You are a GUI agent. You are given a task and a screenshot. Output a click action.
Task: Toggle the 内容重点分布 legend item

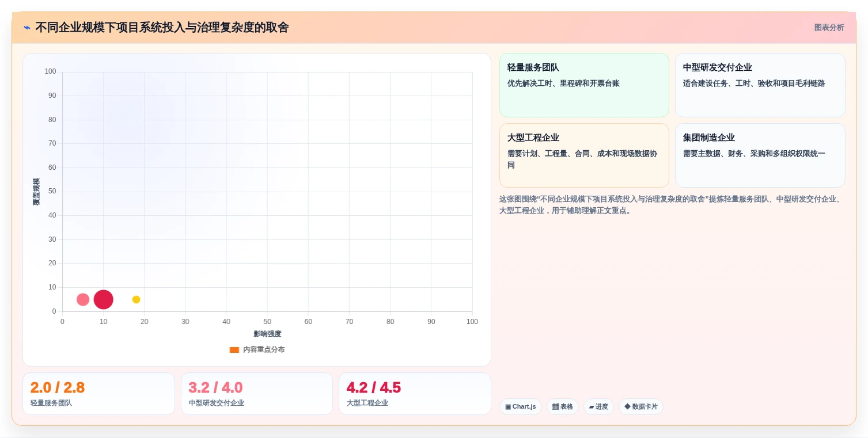click(x=257, y=349)
